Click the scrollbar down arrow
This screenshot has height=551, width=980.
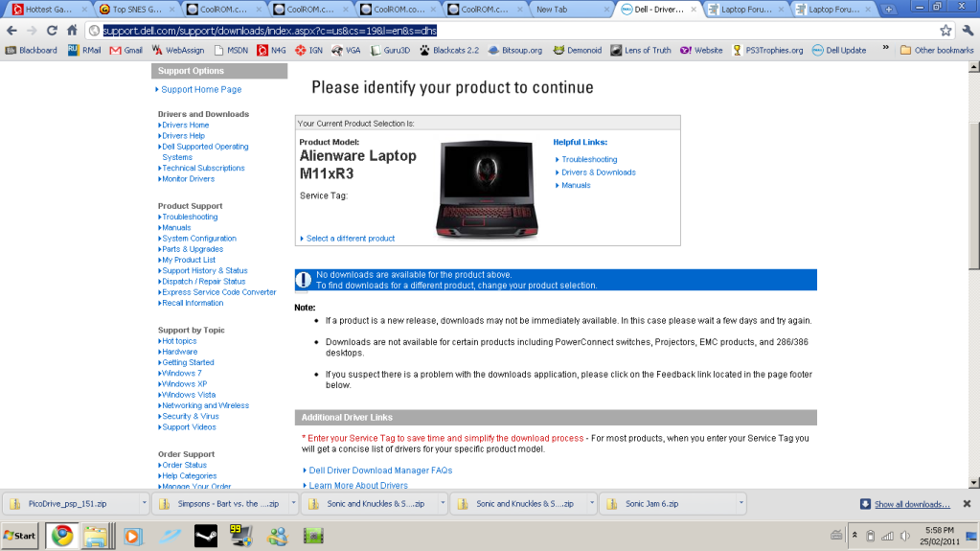click(x=973, y=483)
